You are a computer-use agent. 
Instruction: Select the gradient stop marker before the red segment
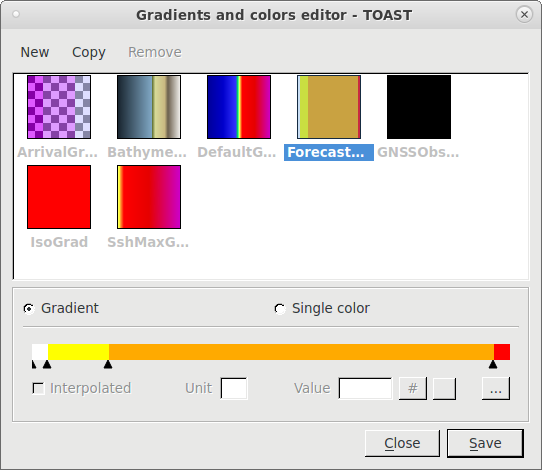click(x=493, y=364)
